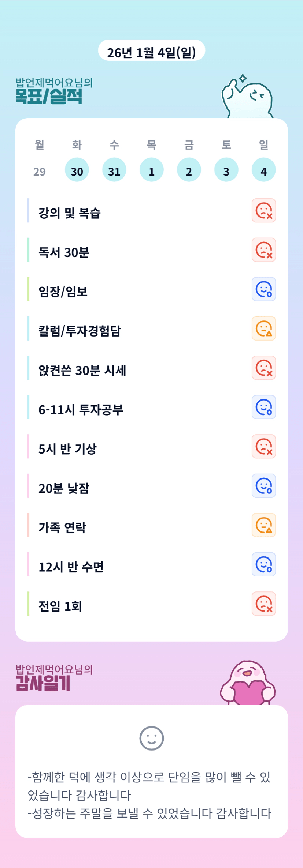303x868 pixels.
Task: Tap the red status face for 앉켠쓴 30분 시세
Action: (263, 368)
